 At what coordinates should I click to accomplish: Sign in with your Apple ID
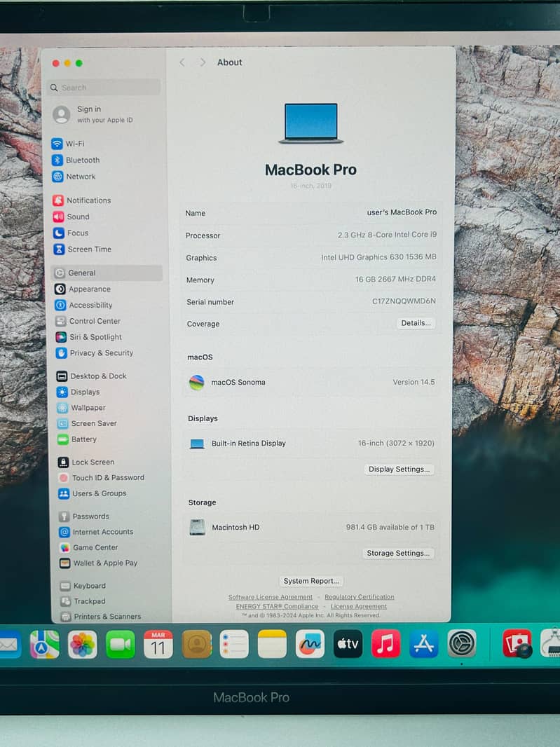93,114
